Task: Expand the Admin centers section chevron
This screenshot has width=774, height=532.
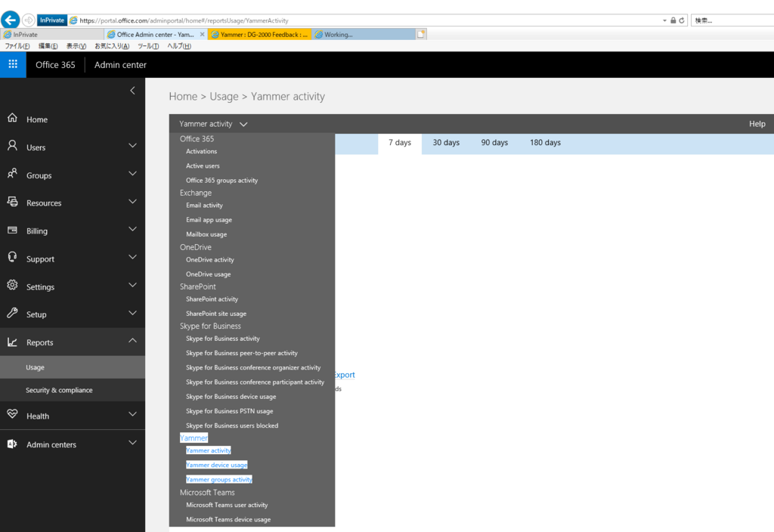Action: click(x=132, y=443)
